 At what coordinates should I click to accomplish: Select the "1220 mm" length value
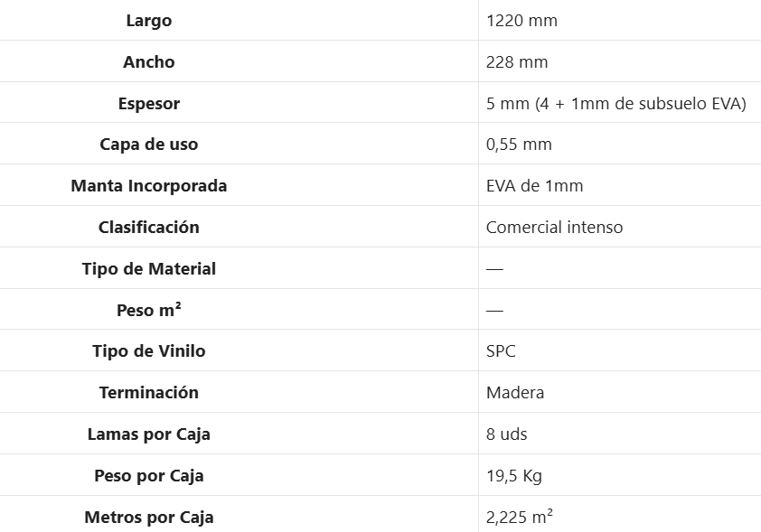click(x=521, y=21)
